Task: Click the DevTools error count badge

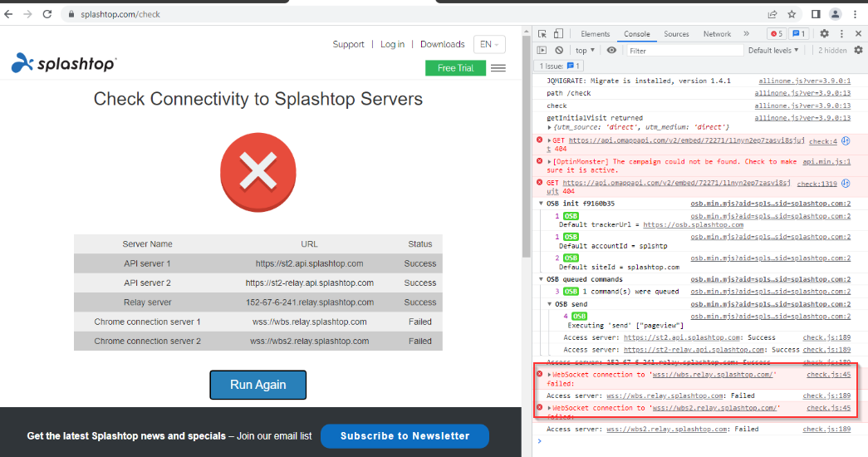Action: pos(777,34)
